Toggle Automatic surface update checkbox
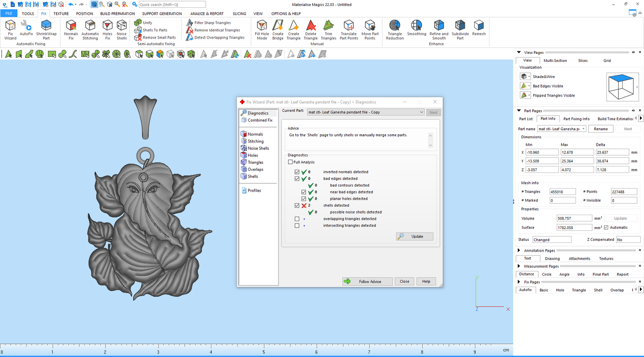 tap(606, 228)
